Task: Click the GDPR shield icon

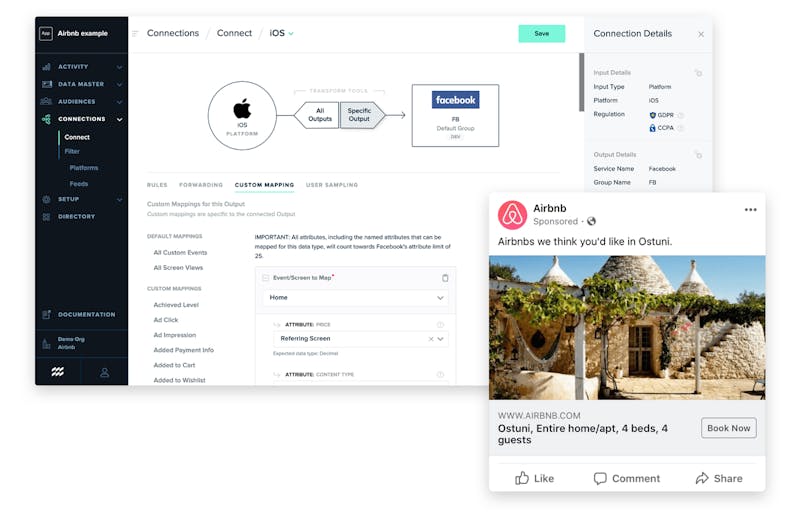Action: (x=653, y=115)
